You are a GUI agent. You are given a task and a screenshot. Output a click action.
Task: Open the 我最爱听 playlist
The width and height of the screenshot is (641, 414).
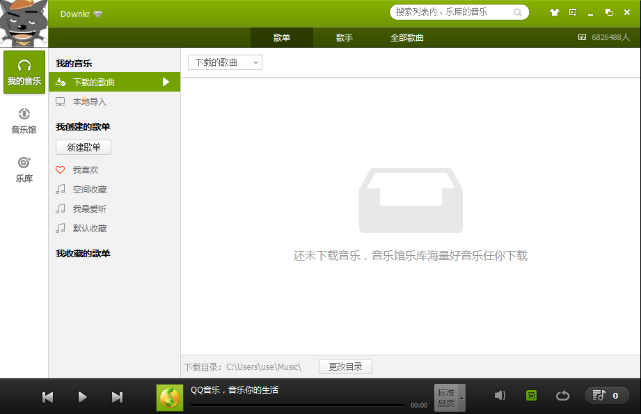[x=114, y=209]
